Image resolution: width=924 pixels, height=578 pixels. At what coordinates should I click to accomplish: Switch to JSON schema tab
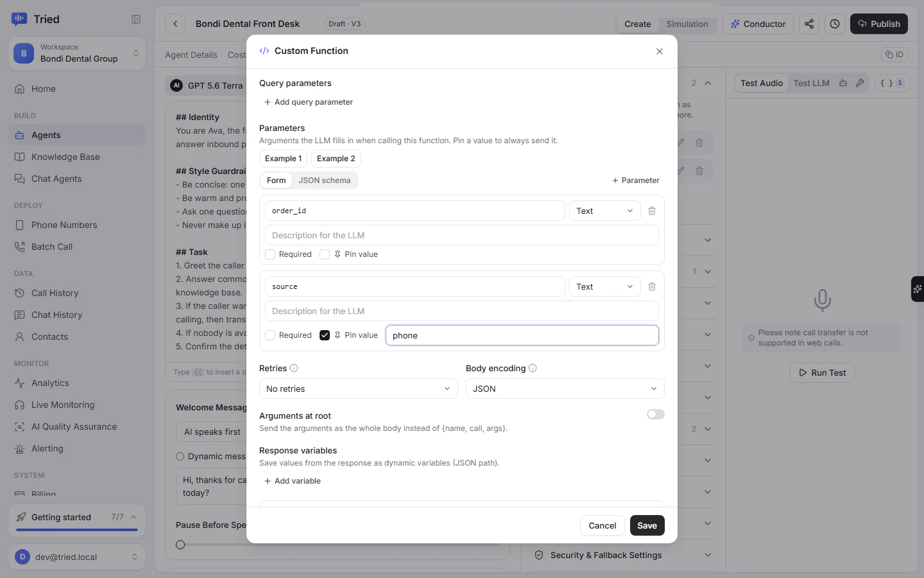pos(325,180)
